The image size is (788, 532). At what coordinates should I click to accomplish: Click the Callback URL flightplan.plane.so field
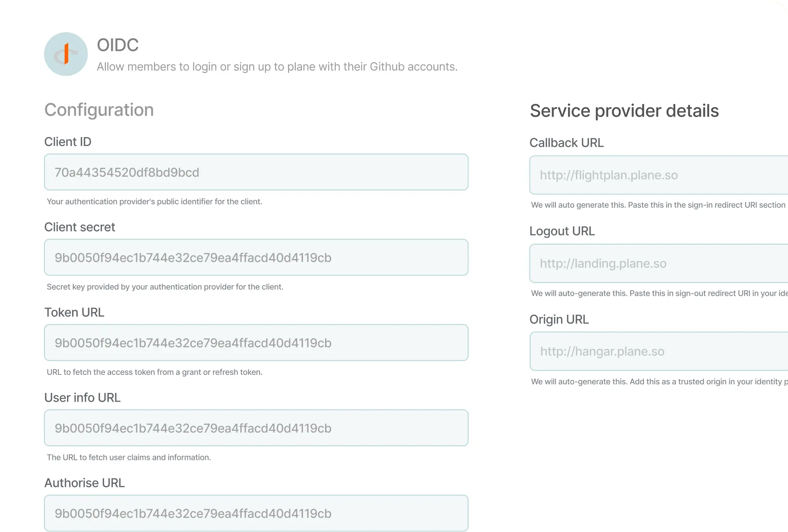point(658,175)
